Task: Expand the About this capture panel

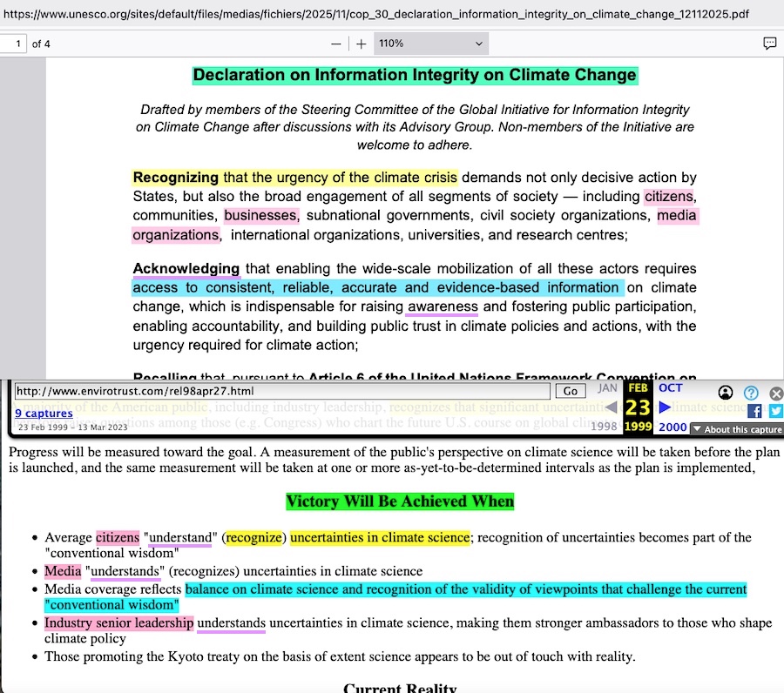Action: coord(736,429)
